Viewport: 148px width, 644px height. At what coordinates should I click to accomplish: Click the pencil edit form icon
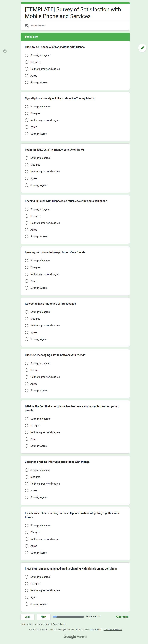click(x=142, y=48)
